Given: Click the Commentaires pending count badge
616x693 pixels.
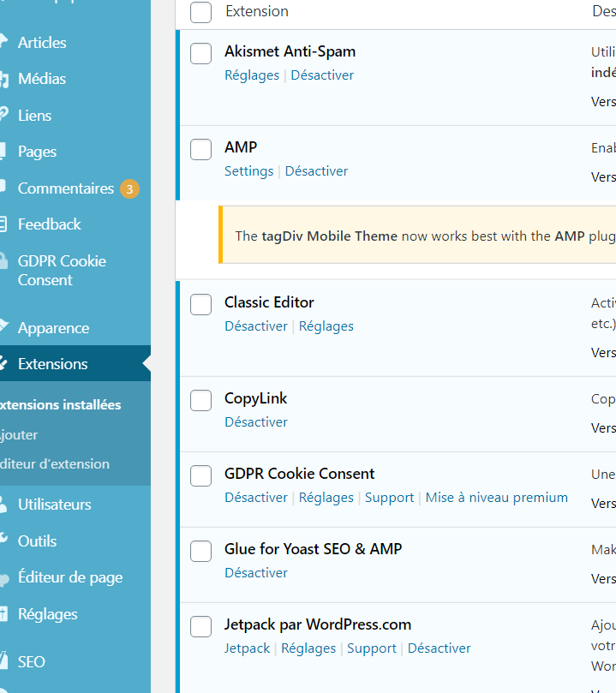Looking at the screenshot, I should click(129, 189).
